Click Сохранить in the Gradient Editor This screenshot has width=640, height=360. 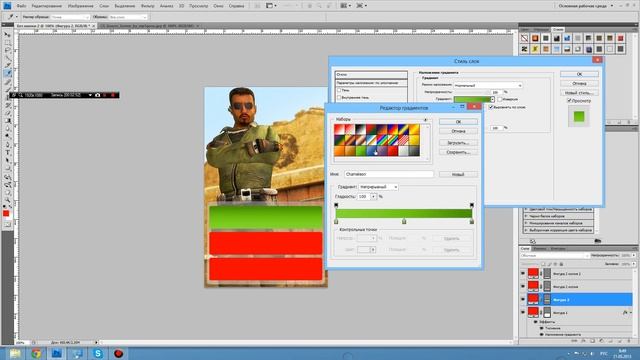[458, 152]
